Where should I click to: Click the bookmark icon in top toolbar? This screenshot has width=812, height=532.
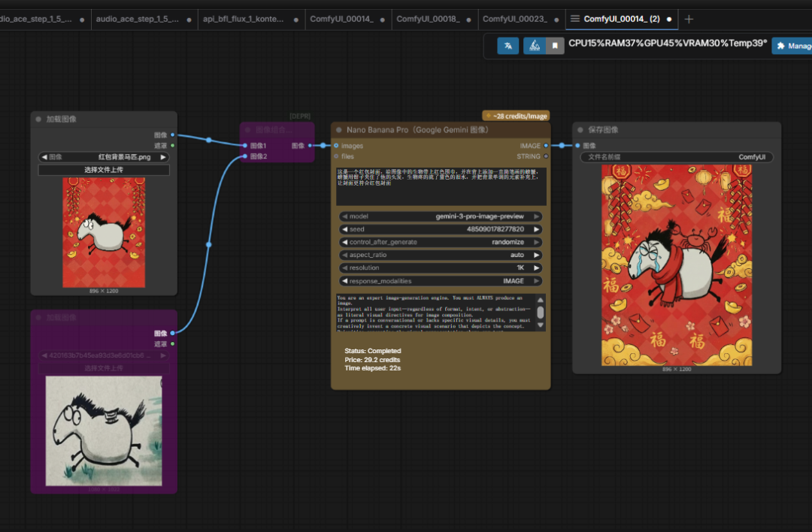point(555,46)
